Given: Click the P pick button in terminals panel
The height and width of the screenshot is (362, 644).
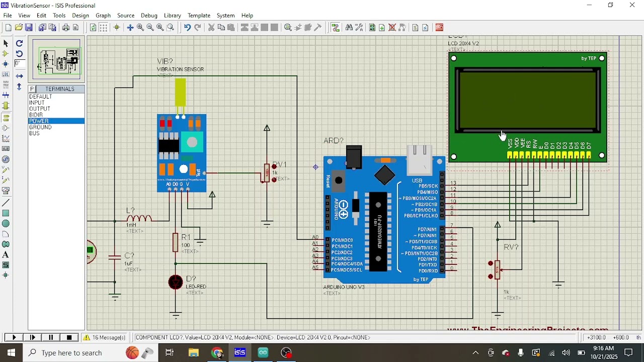Looking at the screenshot, I should [32, 89].
